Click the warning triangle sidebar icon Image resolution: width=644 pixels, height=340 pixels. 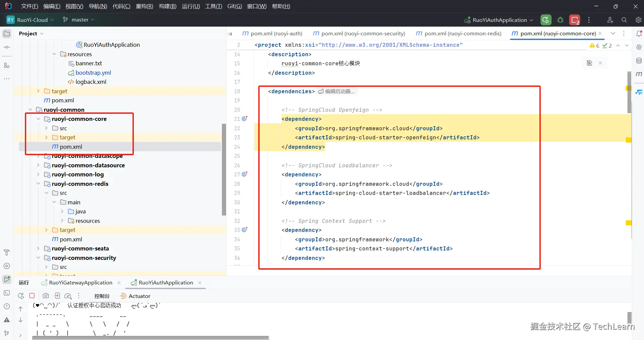7,320
